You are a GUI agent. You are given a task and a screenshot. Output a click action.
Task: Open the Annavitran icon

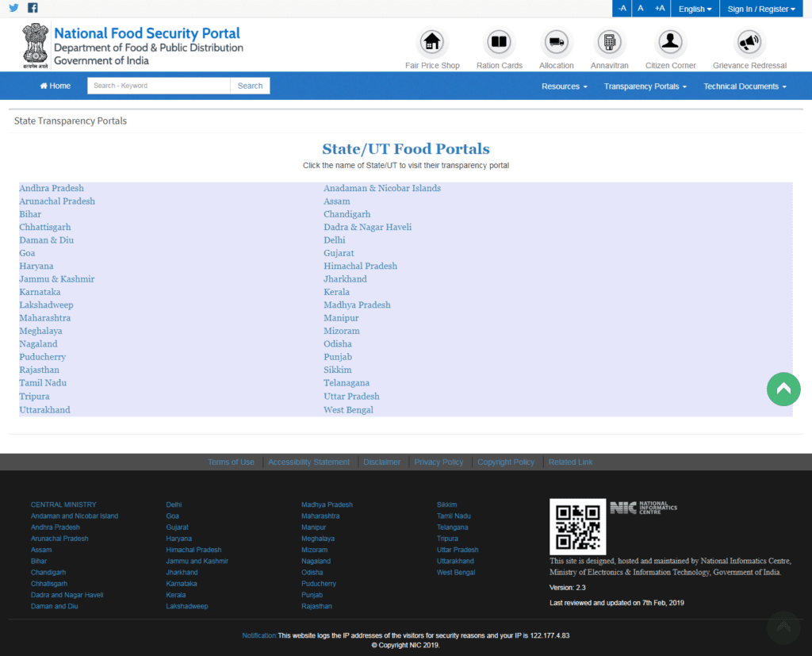pyautogui.click(x=609, y=42)
